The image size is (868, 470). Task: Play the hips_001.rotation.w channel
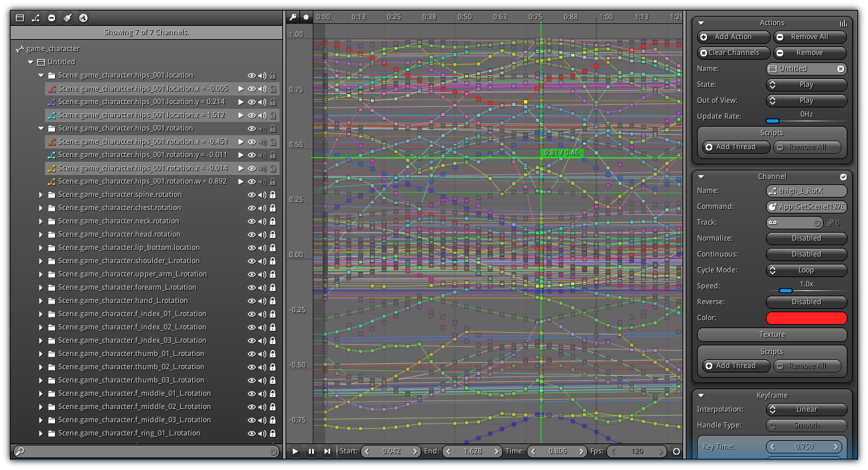click(x=241, y=182)
